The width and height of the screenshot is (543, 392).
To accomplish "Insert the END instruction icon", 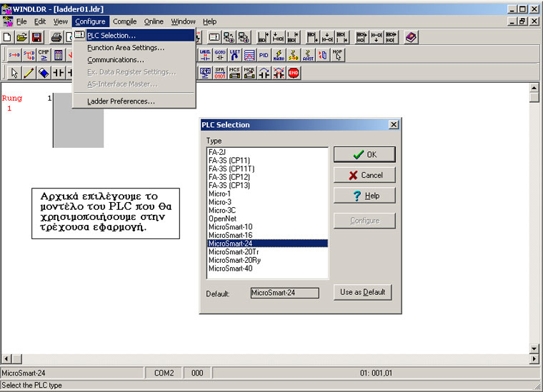I will coord(294,73).
